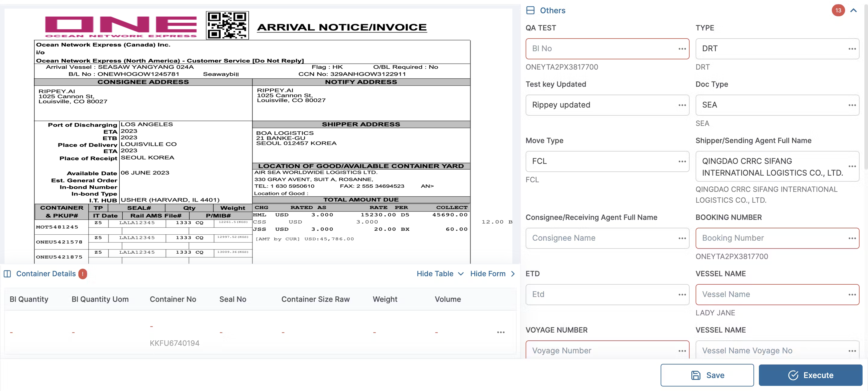Click the Execute button
This screenshot has width=868, height=391.
[810, 375]
